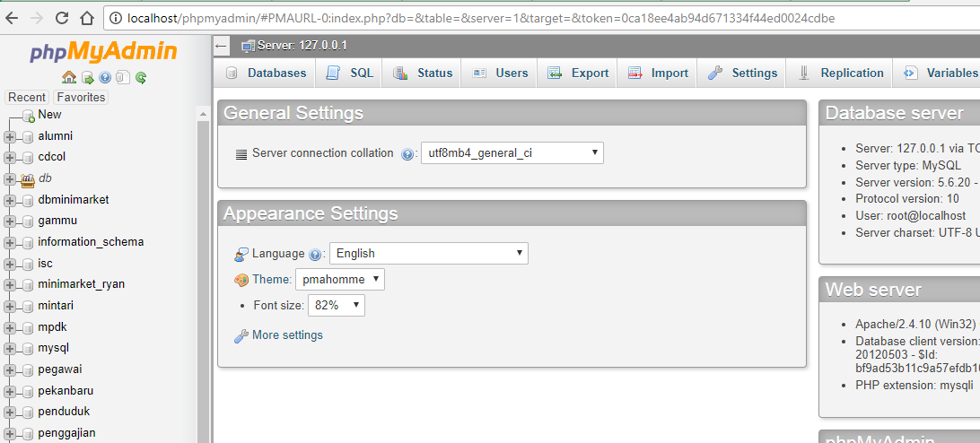The width and height of the screenshot is (980, 443).
Task: Click the Favorites button in sidebar
Action: click(x=81, y=97)
